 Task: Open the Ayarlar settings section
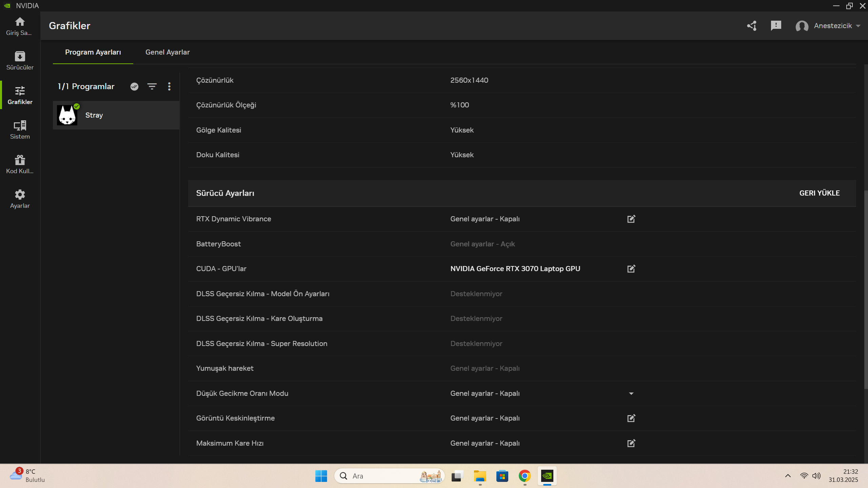click(x=20, y=199)
